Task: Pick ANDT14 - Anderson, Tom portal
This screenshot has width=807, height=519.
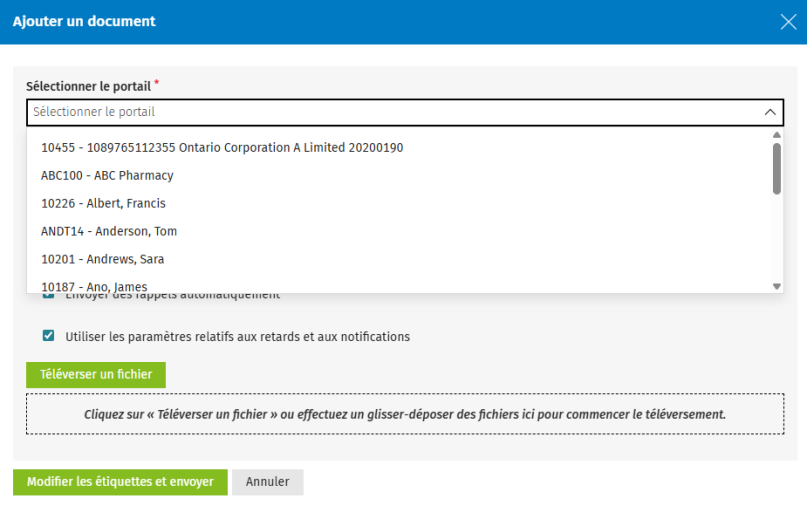Action: pos(109,231)
